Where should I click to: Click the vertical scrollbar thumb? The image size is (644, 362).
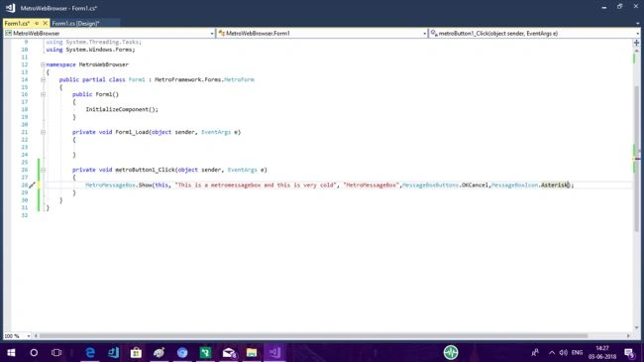[636, 159]
